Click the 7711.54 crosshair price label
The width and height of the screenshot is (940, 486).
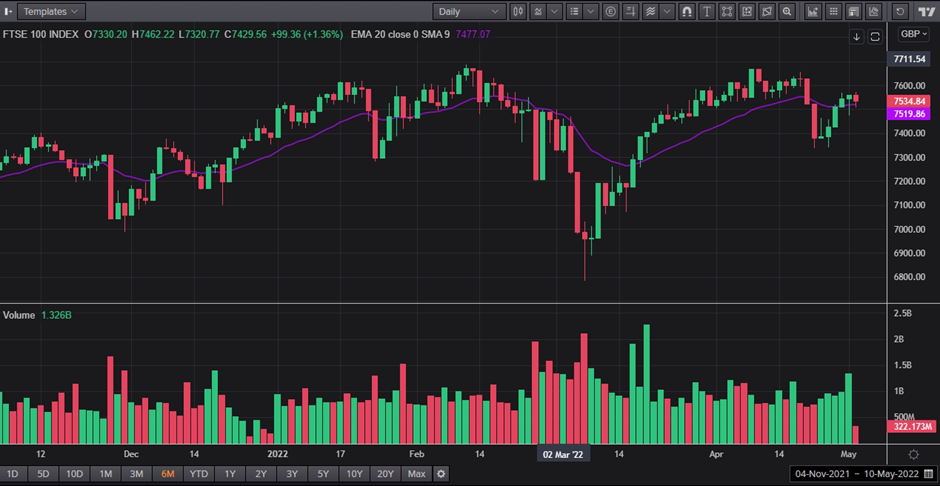point(909,59)
